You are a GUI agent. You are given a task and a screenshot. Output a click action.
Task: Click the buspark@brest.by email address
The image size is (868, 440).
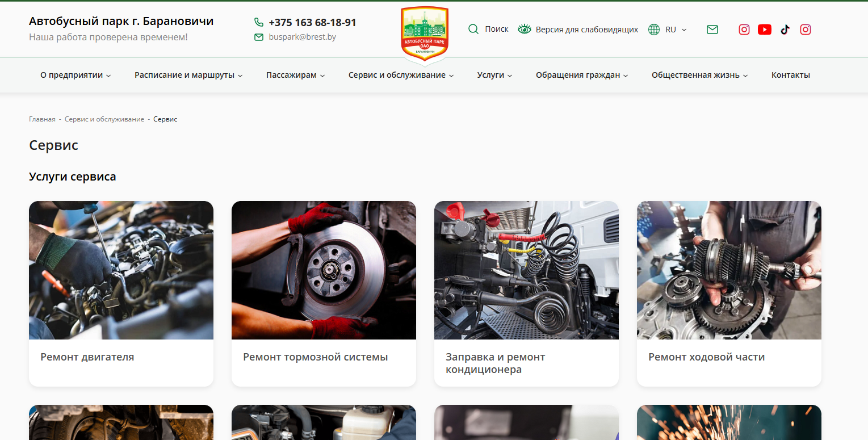[x=303, y=37]
